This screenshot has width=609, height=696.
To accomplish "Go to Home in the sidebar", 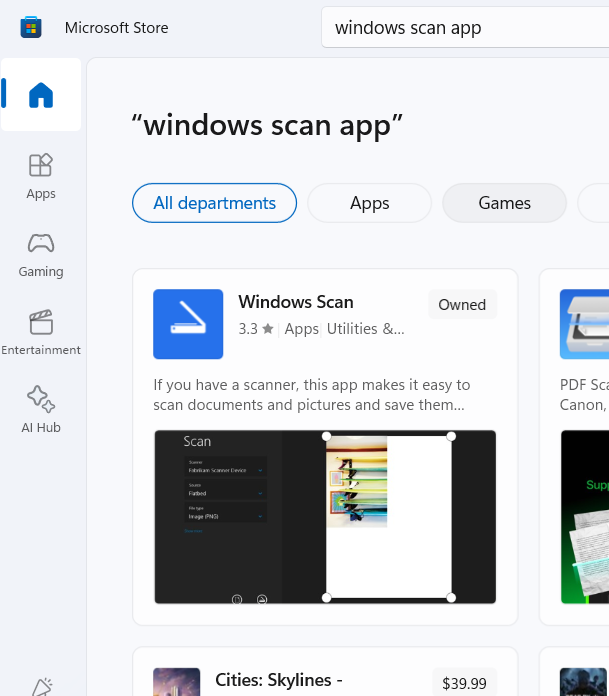I will [x=41, y=95].
